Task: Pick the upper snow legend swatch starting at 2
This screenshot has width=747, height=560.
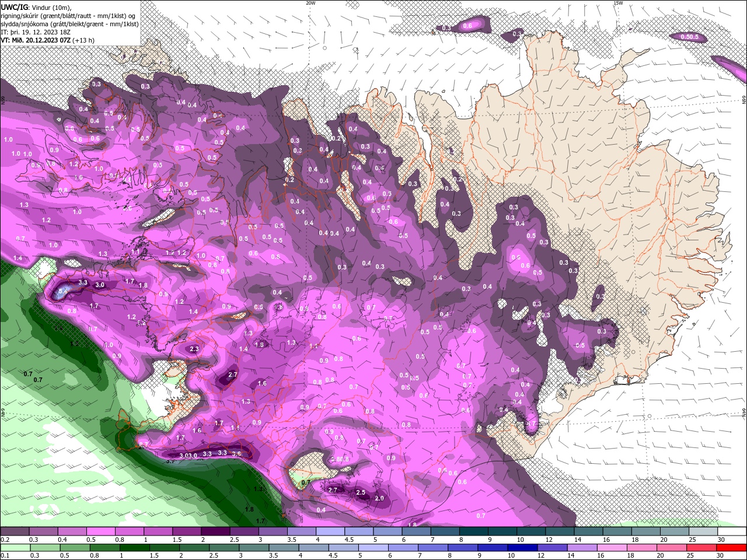Action: 215,531
